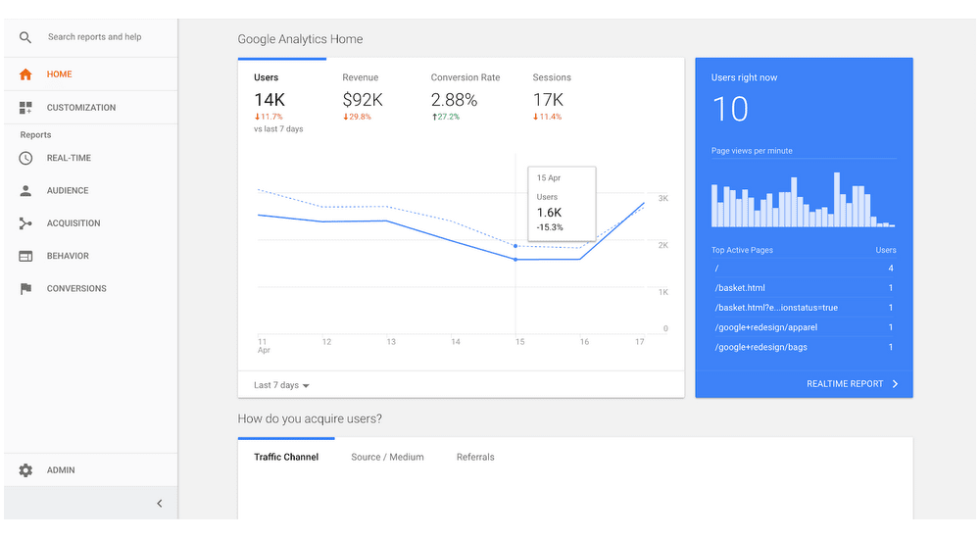980x539 pixels.
Task: Collapse the sidebar with the left chevron
Action: click(160, 504)
